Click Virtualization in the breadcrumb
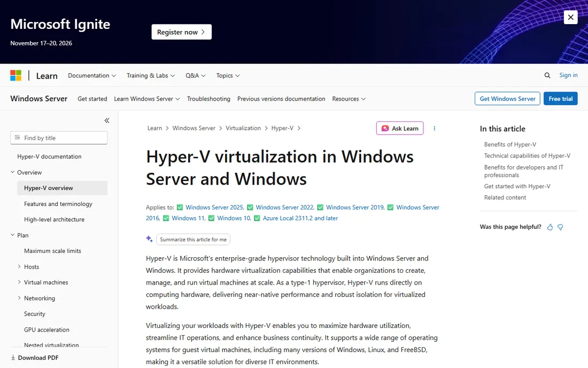The image size is (588, 368). (x=243, y=128)
